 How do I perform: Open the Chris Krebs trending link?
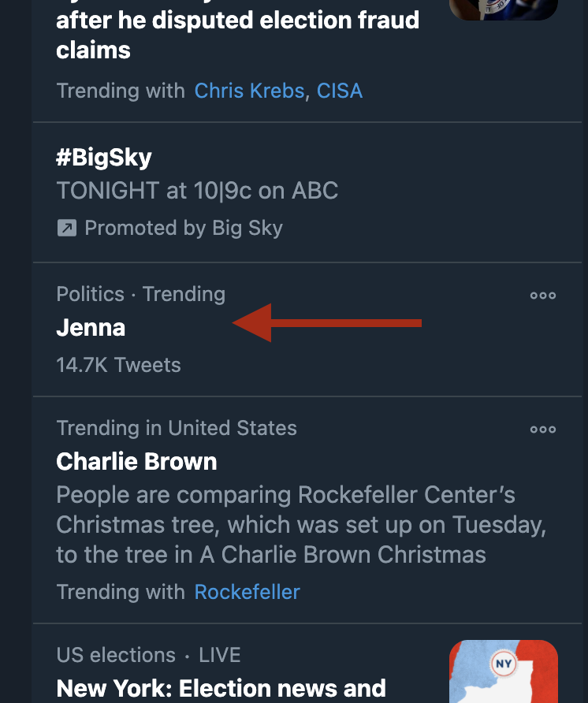[249, 91]
